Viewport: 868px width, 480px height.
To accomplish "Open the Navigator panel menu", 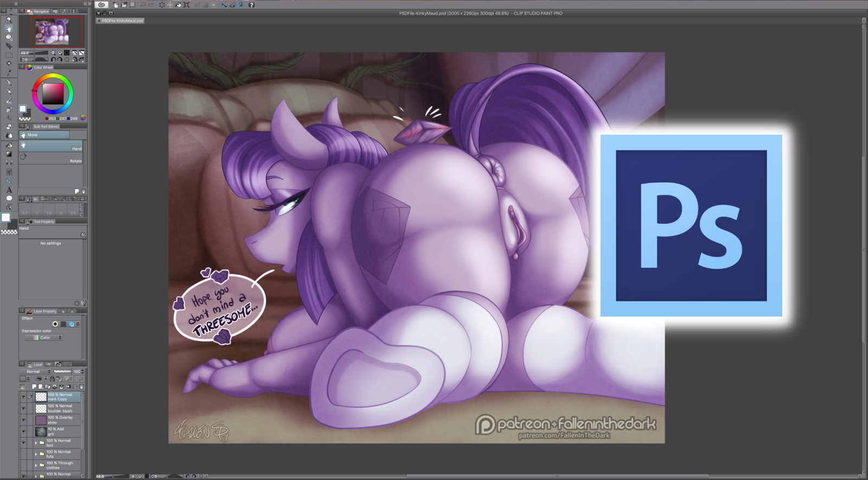I will click(x=22, y=11).
